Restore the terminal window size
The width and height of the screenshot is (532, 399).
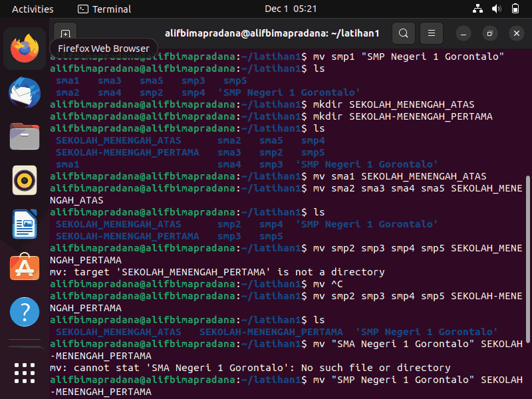pos(489,34)
